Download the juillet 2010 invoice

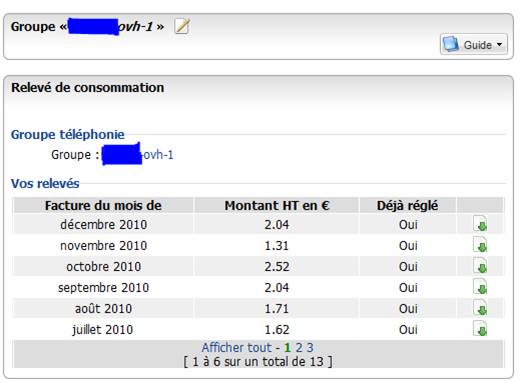480,329
